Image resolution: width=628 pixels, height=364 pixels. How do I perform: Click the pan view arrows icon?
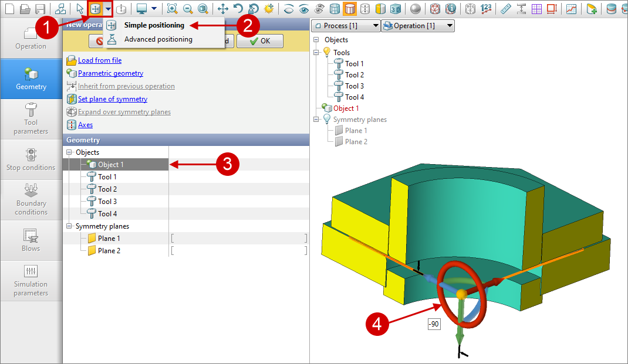[x=223, y=9]
